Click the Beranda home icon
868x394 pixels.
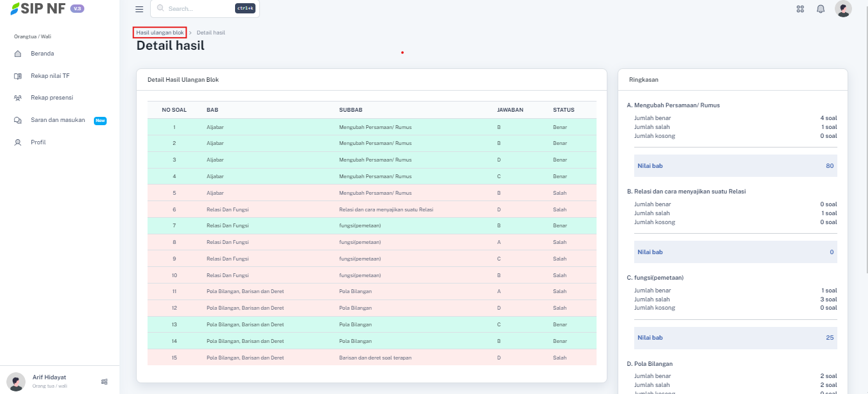(x=18, y=54)
